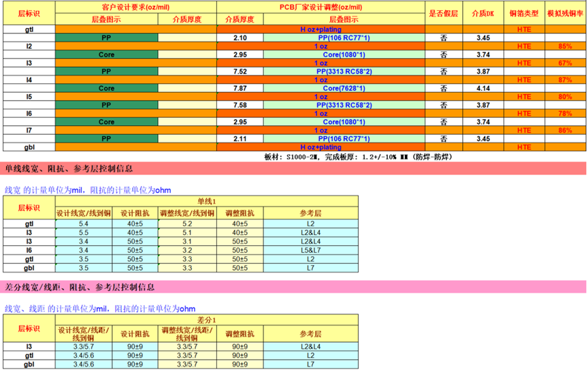The width and height of the screenshot is (588, 372).
Task: Select the 单线1 table header
Action: 206,201
